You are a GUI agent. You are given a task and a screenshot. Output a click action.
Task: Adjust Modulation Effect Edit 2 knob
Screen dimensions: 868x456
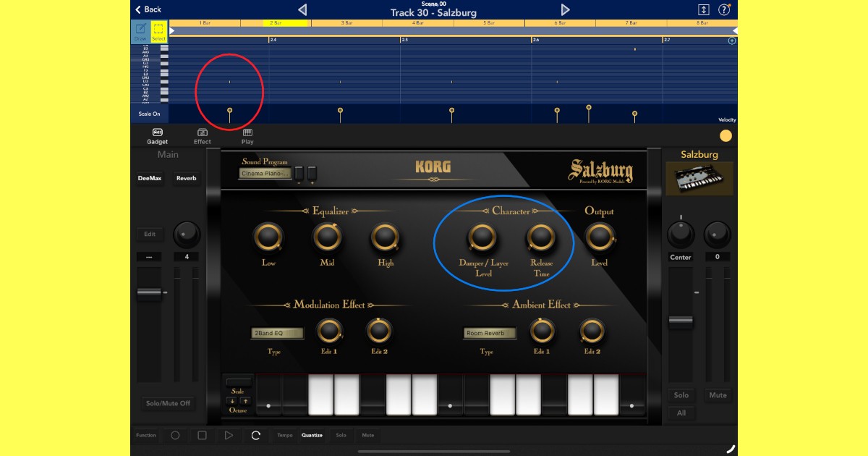[x=379, y=331]
